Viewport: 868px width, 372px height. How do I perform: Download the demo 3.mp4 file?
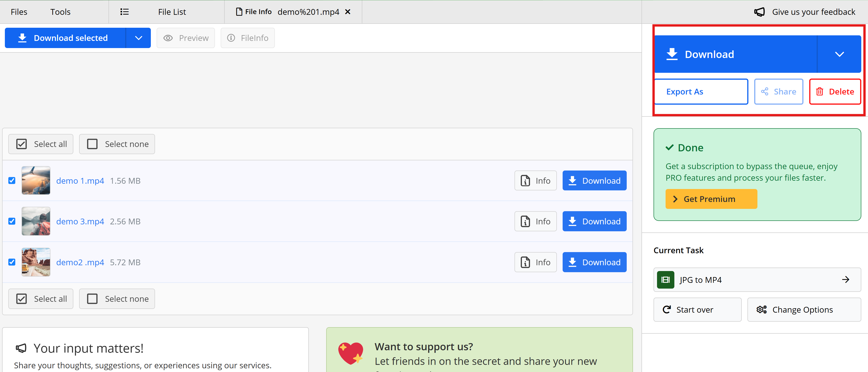click(594, 222)
